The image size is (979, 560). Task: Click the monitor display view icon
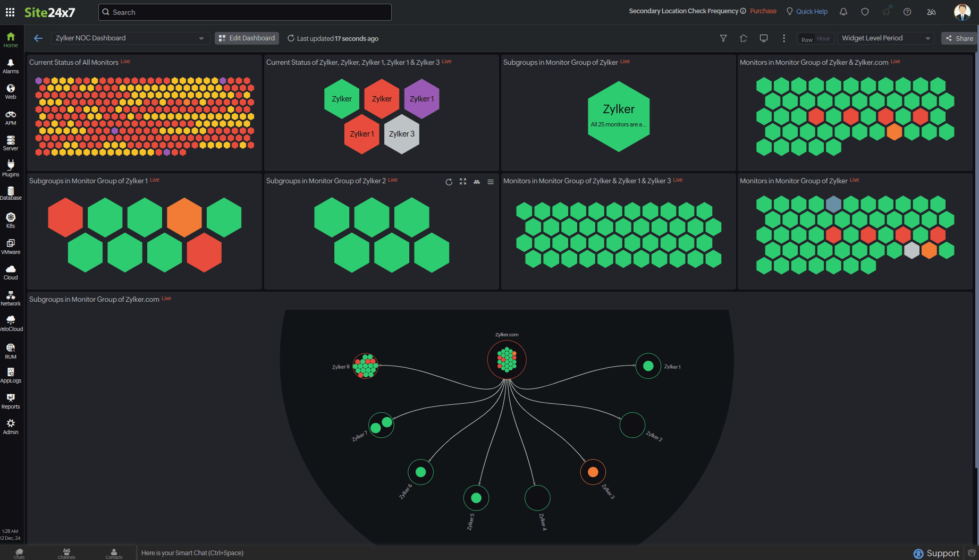point(764,38)
